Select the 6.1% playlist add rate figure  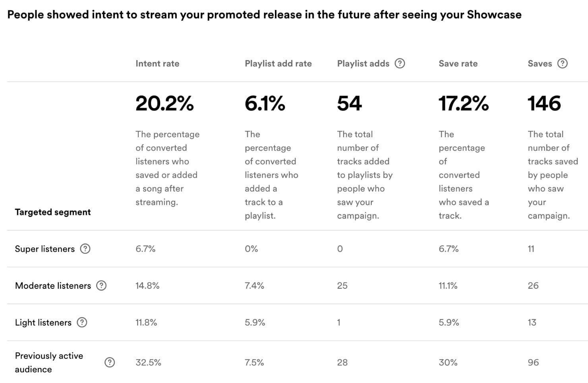pos(265,103)
